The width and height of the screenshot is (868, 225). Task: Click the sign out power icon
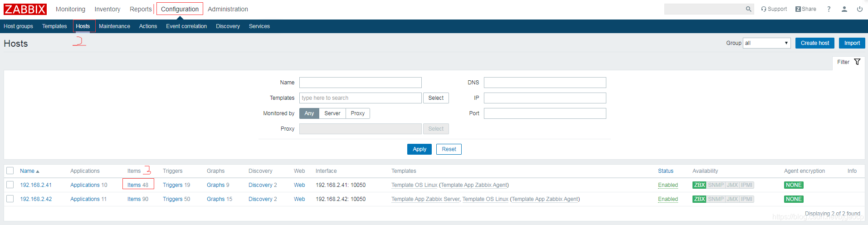(859, 9)
